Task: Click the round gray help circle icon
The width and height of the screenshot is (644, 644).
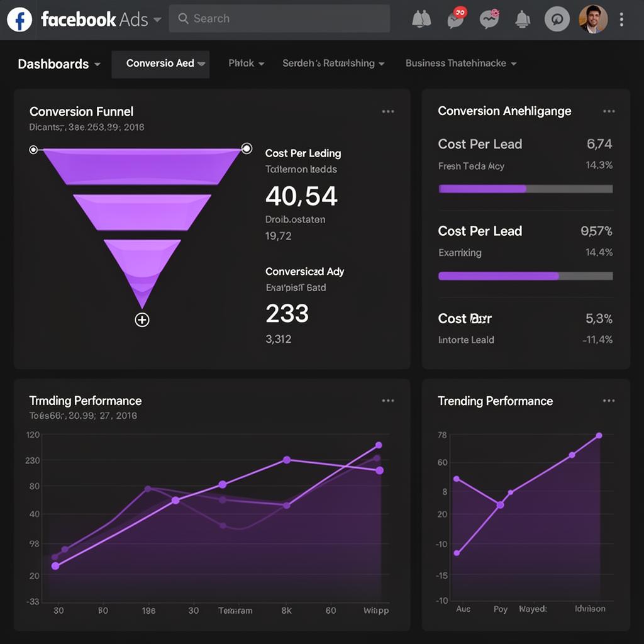Action: pos(557,19)
